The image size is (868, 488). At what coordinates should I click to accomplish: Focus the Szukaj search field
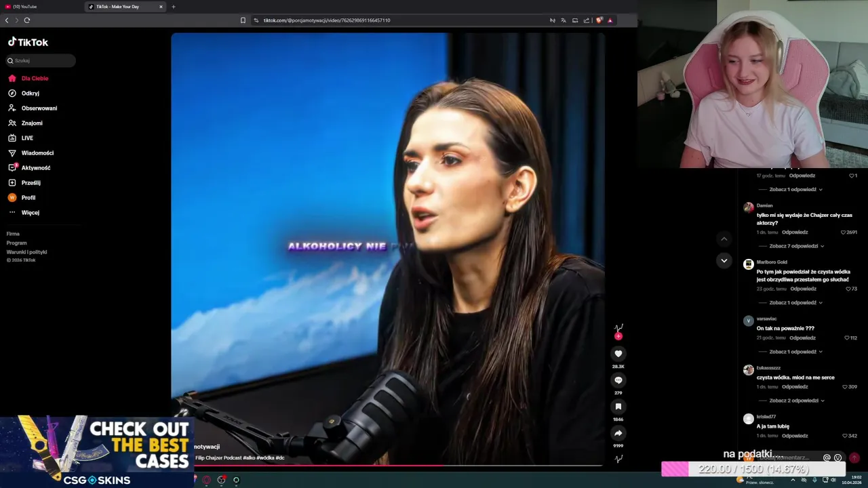point(41,60)
